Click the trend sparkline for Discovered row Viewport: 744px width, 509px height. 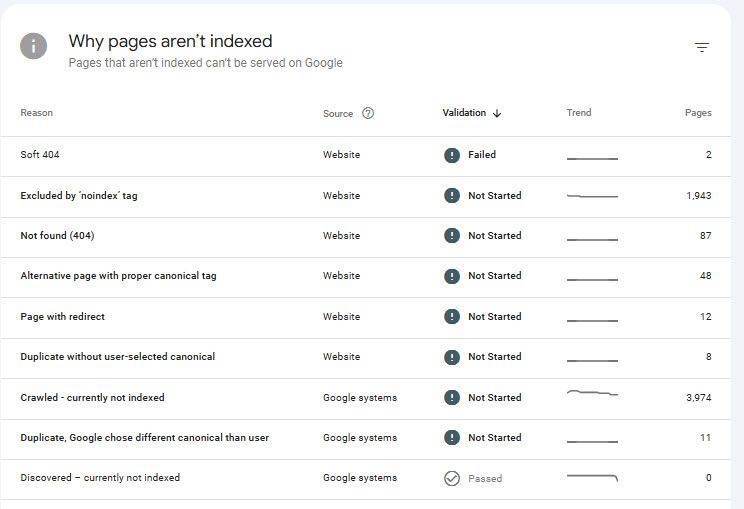coord(592,478)
